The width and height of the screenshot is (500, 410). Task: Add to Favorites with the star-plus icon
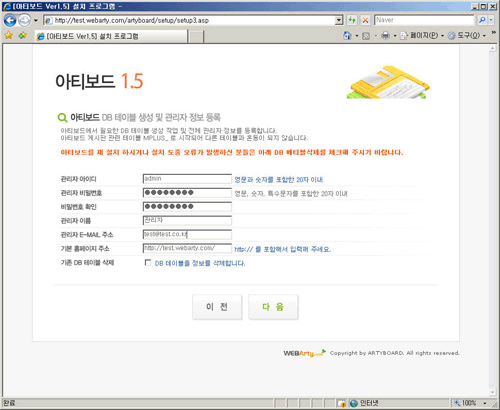[22, 35]
